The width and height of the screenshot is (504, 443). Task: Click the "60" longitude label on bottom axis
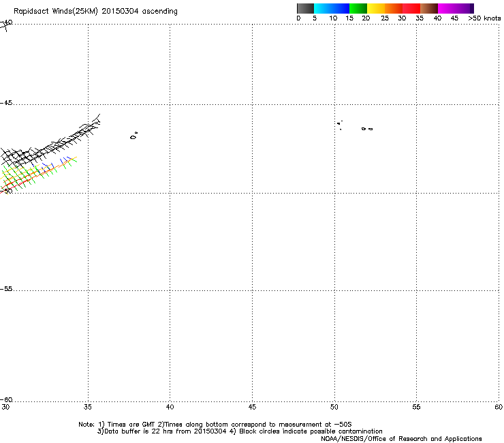click(x=499, y=408)
